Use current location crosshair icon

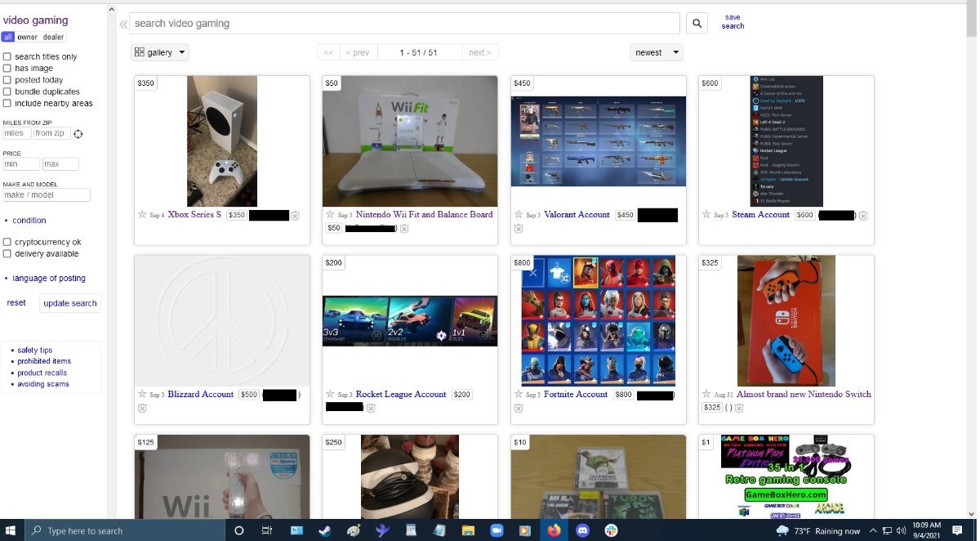tap(78, 134)
